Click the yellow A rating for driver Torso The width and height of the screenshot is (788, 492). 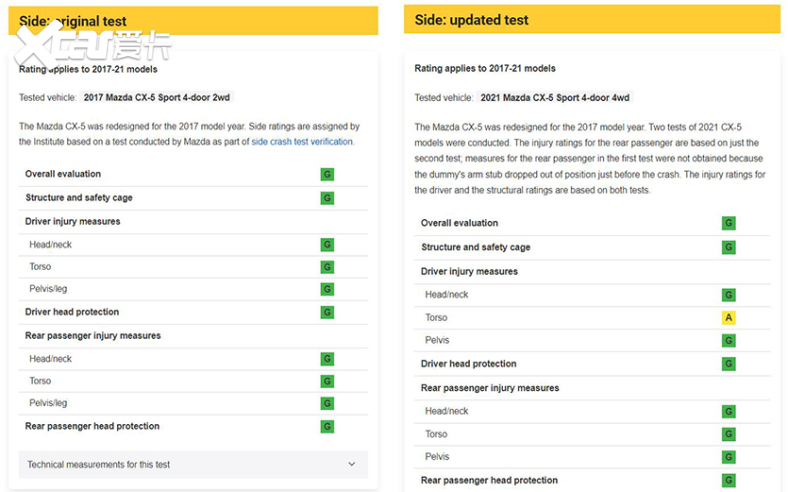tap(729, 318)
